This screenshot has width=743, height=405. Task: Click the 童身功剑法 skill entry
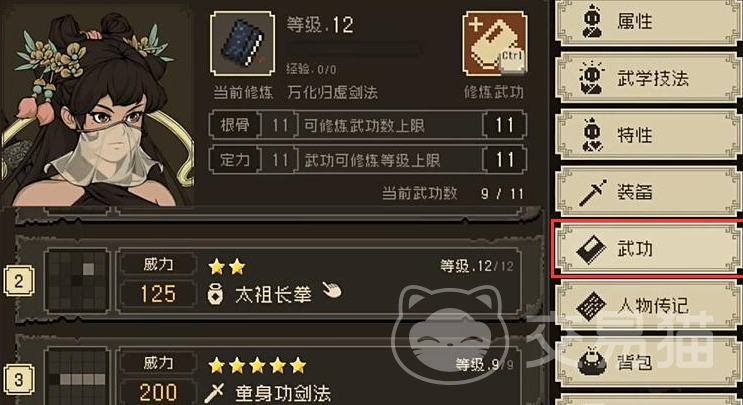tap(283, 393)
